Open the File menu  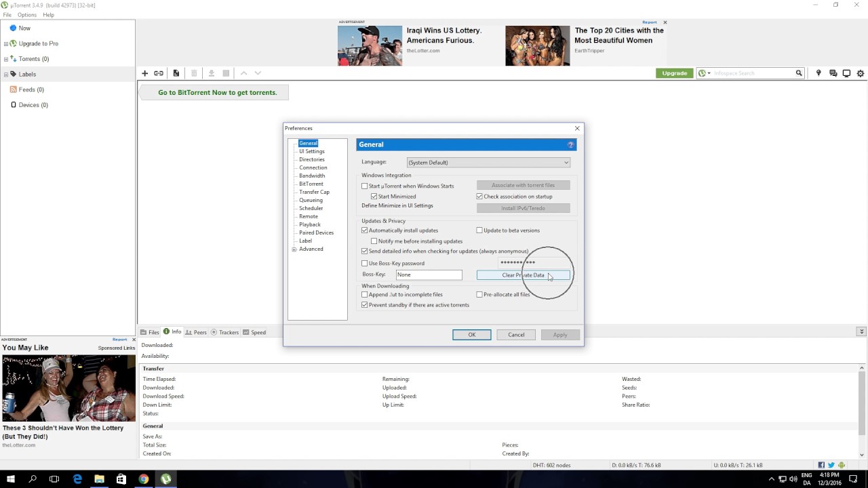point(7,15)
